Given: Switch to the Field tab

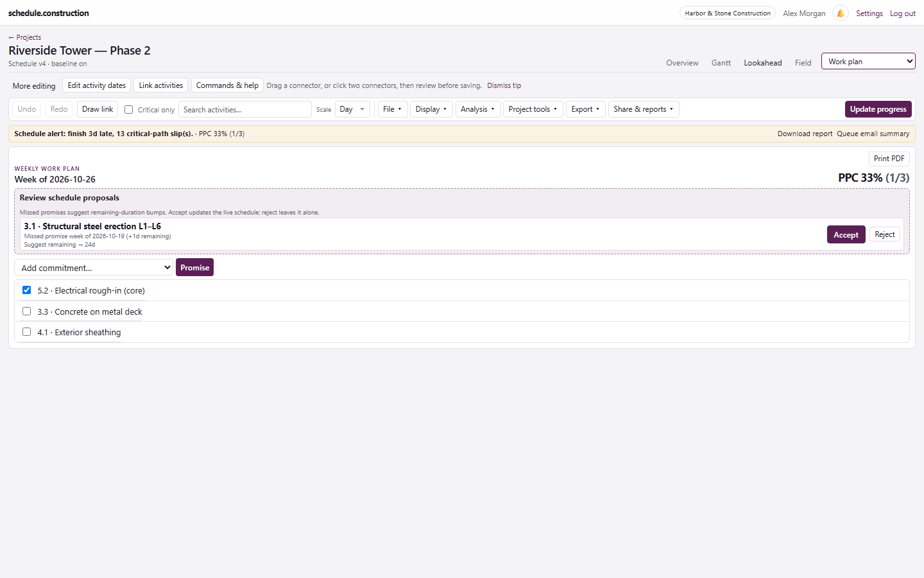Looking at the screenshot, I should pos(803,63).
